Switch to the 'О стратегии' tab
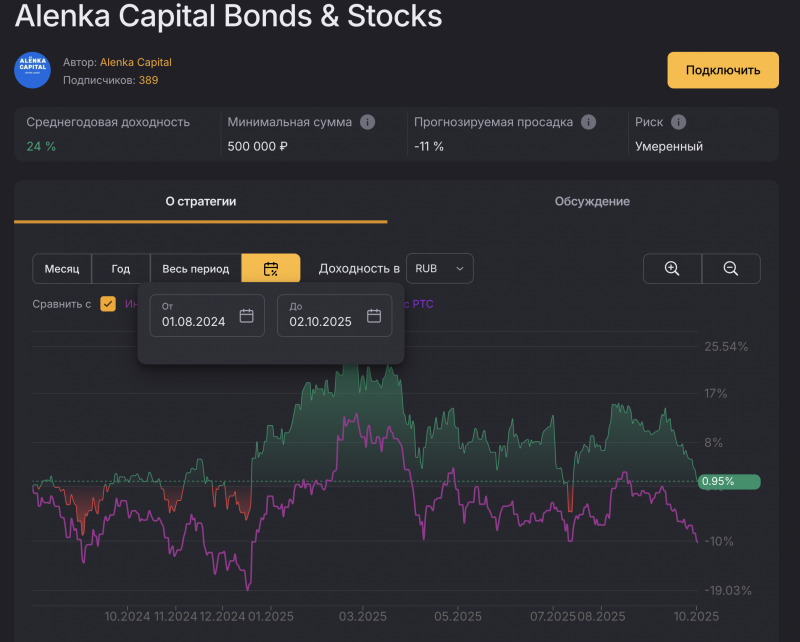This screenshot has width=800, height=642. tap(200, 201)
